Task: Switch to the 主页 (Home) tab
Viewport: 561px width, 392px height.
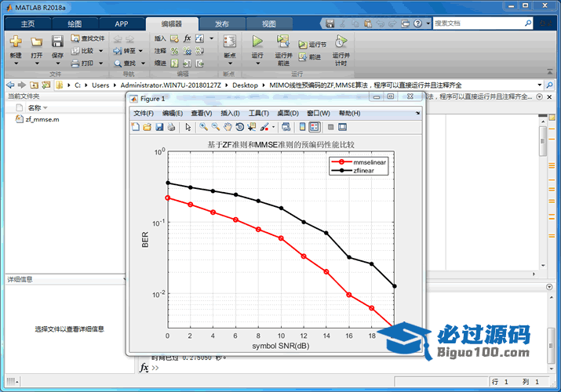Action: pos(28,24)
